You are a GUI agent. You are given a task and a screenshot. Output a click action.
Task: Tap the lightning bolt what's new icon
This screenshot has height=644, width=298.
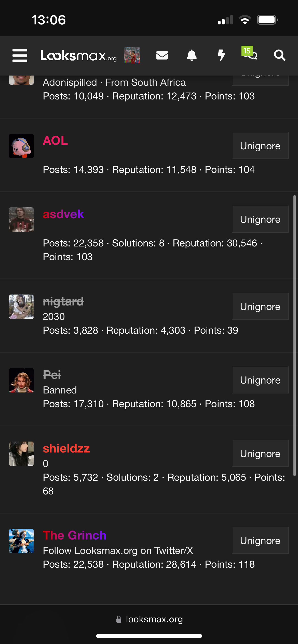222,55
